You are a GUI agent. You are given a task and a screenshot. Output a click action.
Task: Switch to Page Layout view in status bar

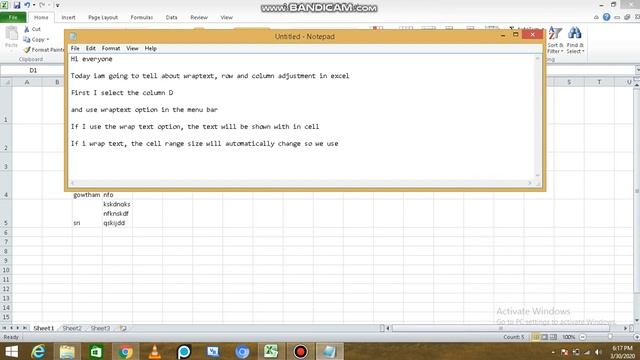[544, 337]
